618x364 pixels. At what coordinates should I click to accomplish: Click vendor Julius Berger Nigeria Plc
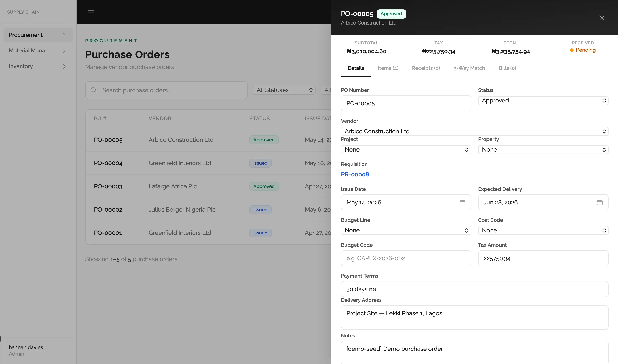click(182, 210)
